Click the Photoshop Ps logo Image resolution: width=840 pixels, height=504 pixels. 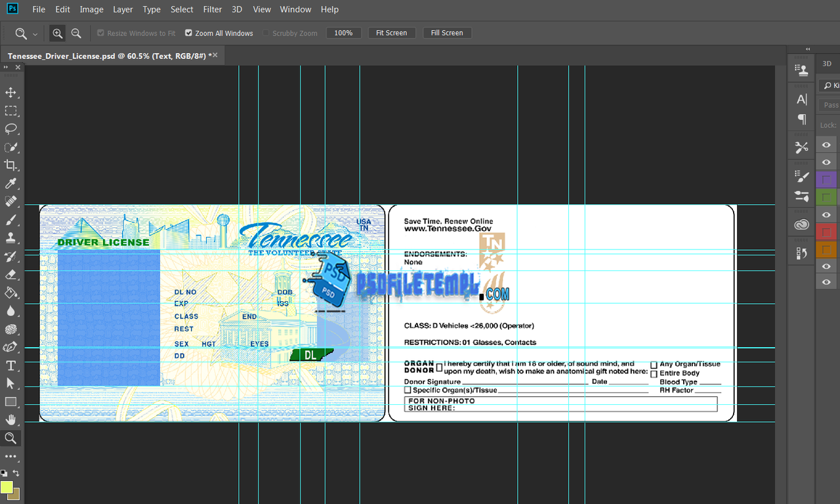12,9
